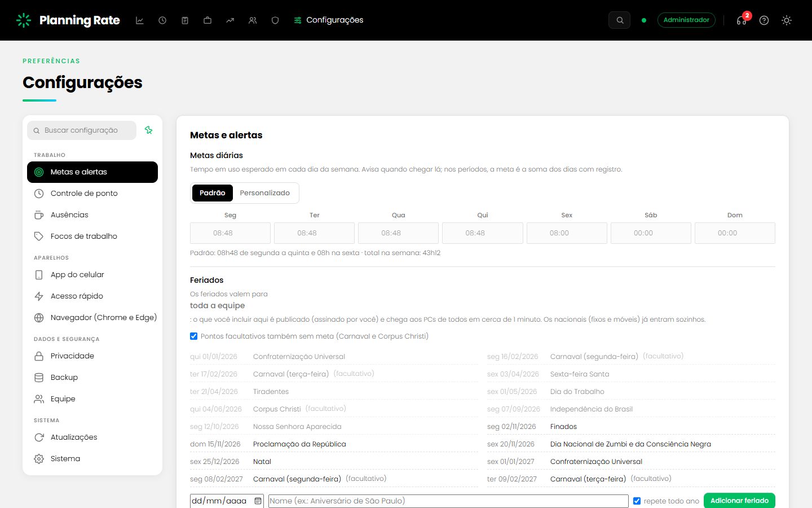This screenshot has height=508, width=812.
Task: Open Backup settings section
Action: (x=92, y=378)
